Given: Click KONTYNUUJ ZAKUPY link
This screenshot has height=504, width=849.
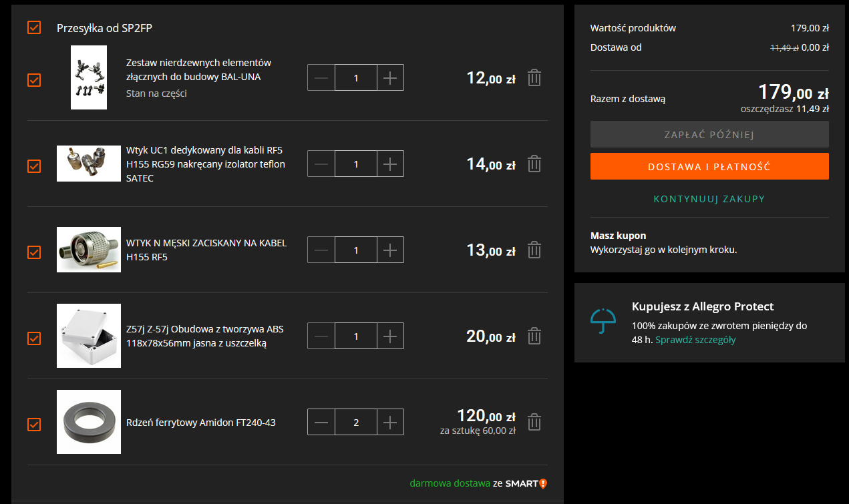Looking at the screenshot, I should pos(709,199).
